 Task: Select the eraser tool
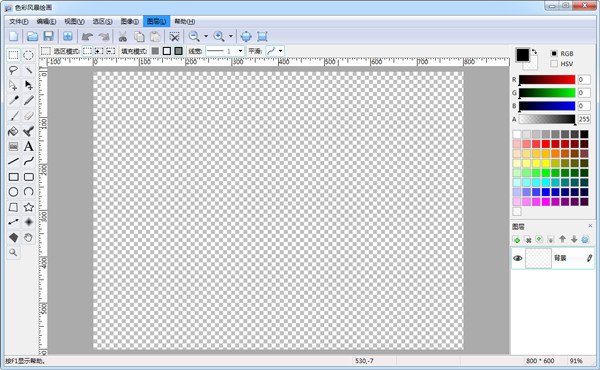click(x=28, y=116)
